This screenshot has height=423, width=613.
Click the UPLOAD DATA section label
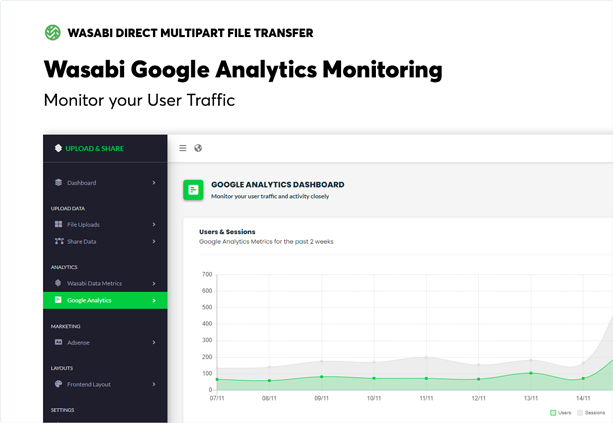pyautogui.click(x=68, y=208)
